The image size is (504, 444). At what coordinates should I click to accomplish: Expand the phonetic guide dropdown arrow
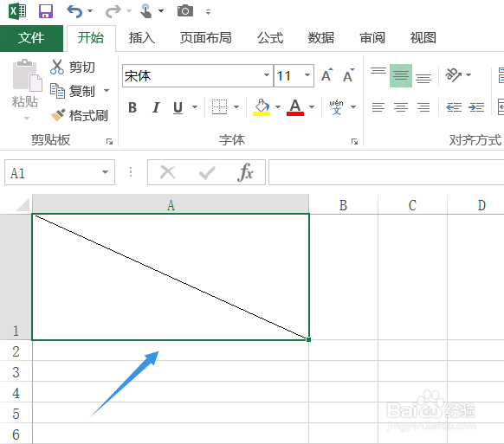353,107
